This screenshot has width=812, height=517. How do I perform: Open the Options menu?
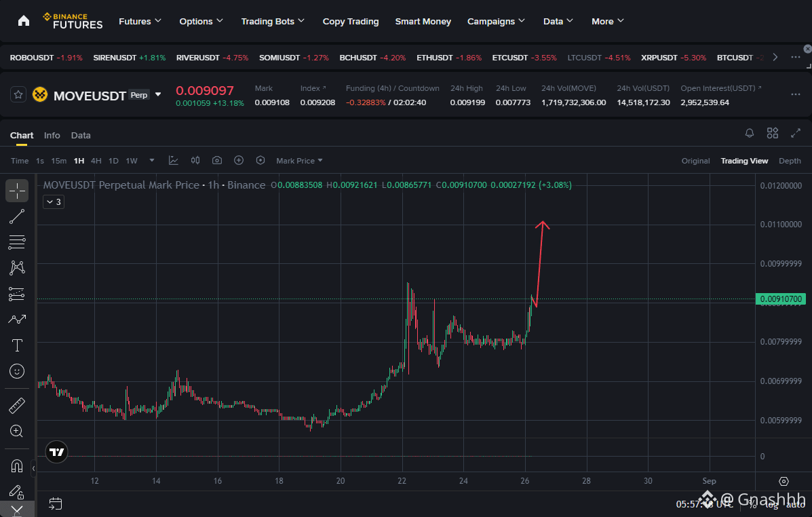(201, 21)
